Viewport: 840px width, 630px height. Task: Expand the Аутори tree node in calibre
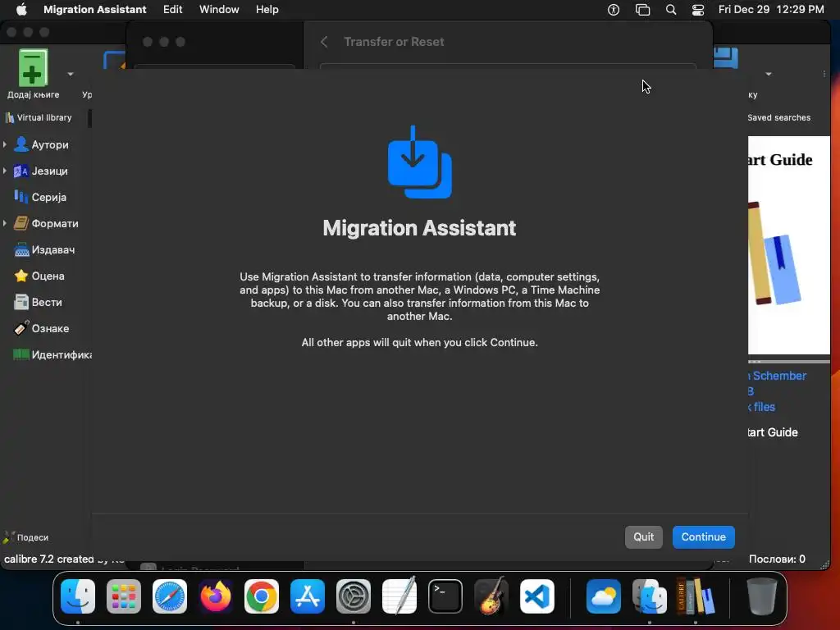(x=5, y=144)
